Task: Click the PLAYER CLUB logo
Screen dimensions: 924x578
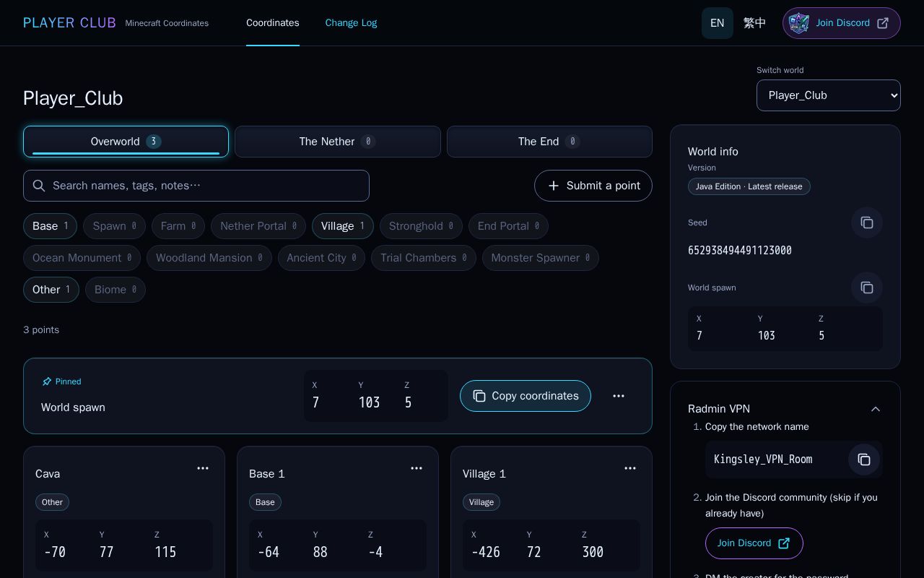Action: (69, 23)
